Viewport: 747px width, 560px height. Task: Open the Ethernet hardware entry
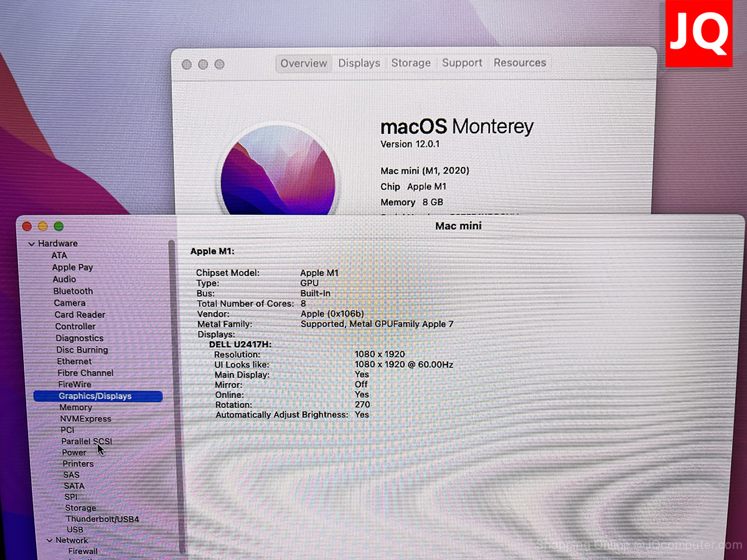coord(74,362)
